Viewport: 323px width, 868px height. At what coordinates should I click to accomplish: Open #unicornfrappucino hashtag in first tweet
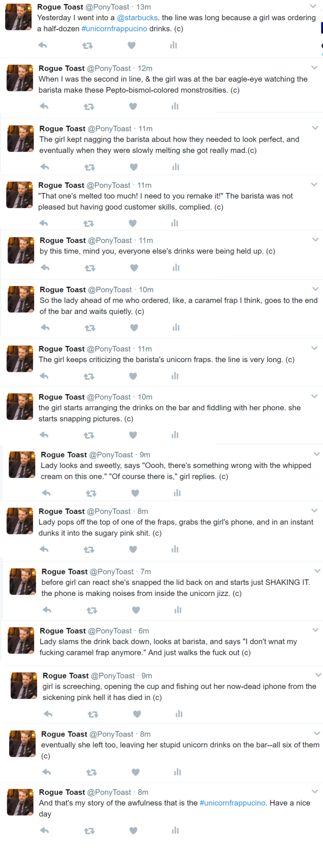pyautogui.click(x=114, y=29)
